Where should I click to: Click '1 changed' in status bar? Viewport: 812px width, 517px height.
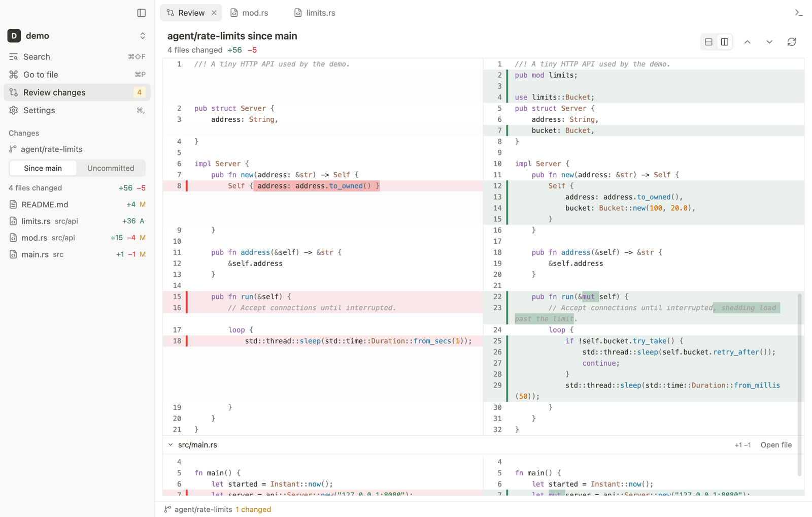[253, 509]
